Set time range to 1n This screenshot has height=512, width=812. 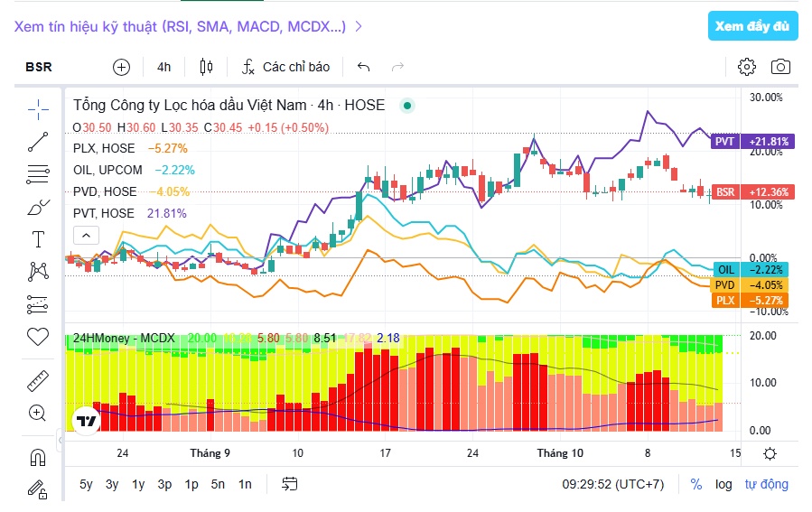[245, 484]
